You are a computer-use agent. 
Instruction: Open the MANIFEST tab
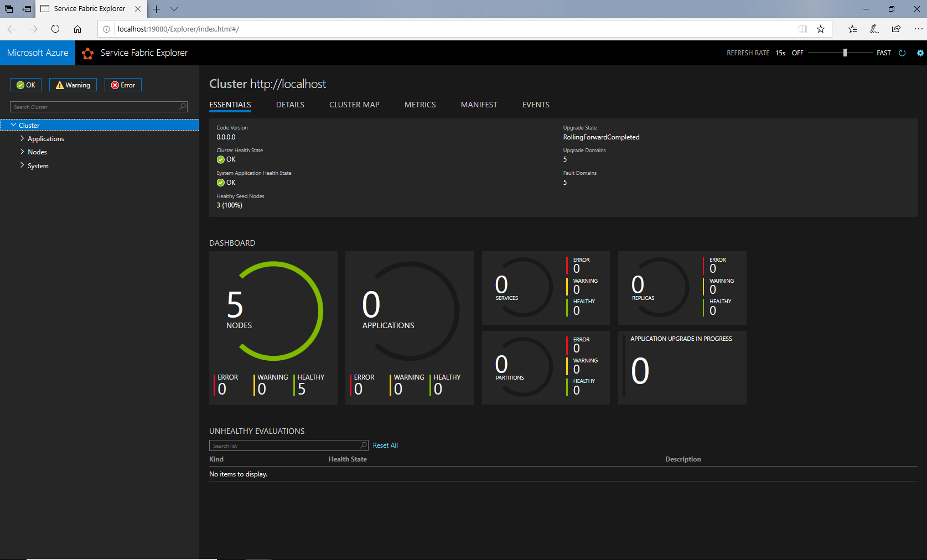coord(479,105)
